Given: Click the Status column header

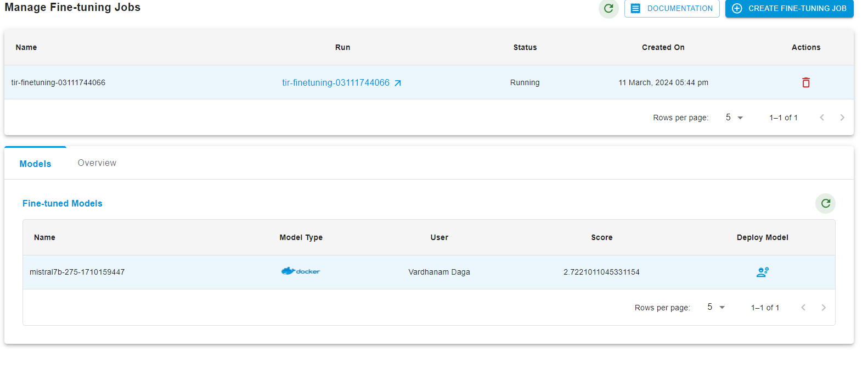Looking at the screenshot, I should point(525,47).
